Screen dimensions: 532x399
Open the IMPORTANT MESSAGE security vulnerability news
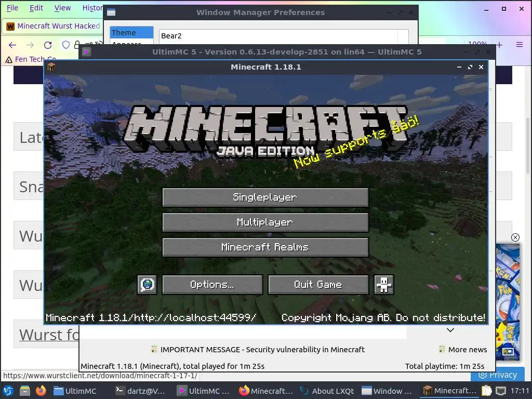(x=262, y=350)
